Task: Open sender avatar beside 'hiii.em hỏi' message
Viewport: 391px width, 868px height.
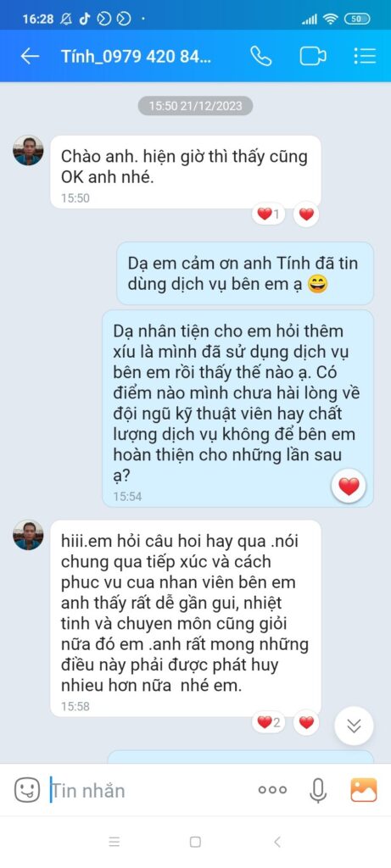Action: pos(28,535)
